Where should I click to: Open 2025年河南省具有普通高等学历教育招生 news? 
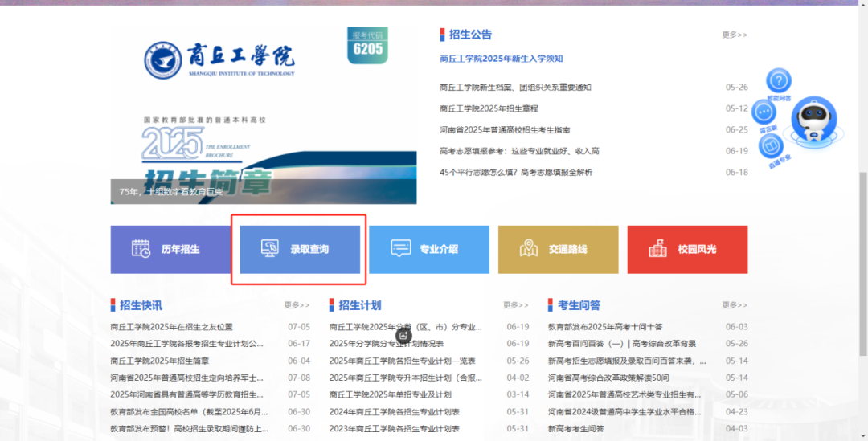coord(186,394)
